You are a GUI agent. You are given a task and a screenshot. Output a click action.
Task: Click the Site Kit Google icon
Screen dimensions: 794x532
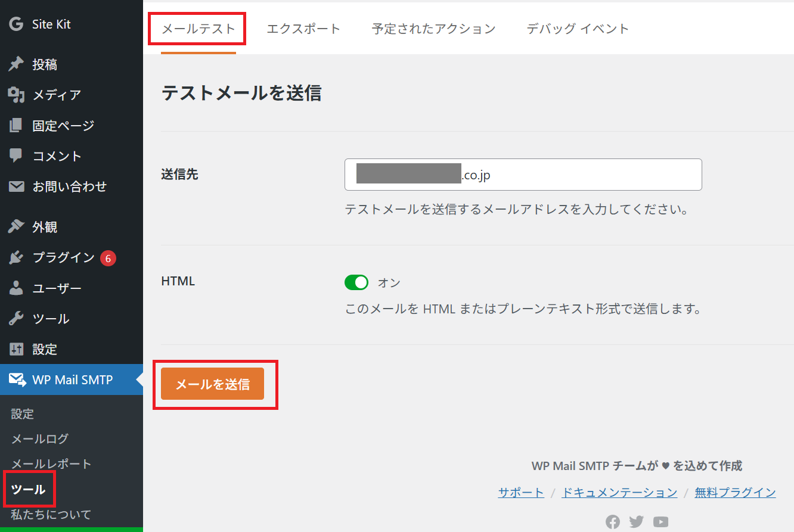16,24
